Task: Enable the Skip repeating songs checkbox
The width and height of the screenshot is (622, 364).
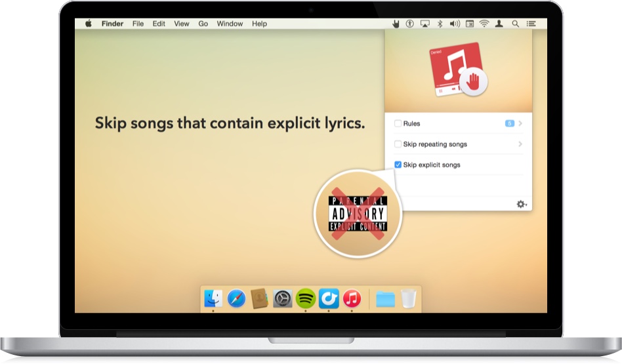Action: click(x=398, y=144)
